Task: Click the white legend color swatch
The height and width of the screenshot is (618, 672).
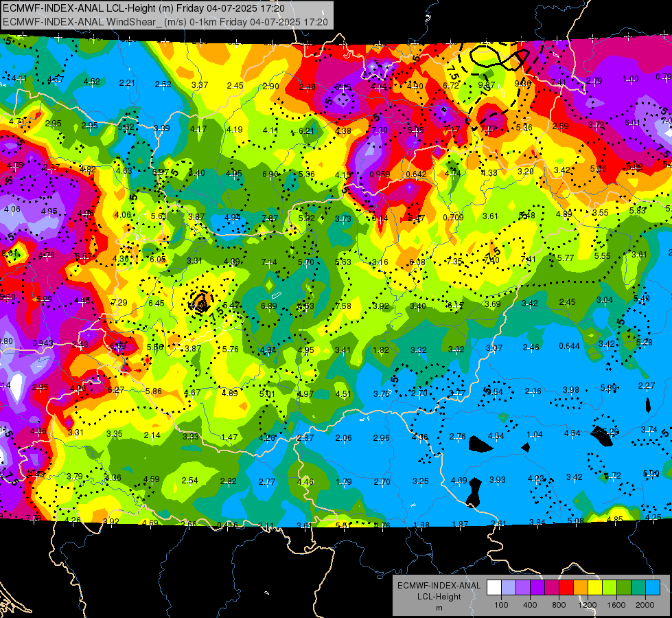Action: tap(494, 588)
